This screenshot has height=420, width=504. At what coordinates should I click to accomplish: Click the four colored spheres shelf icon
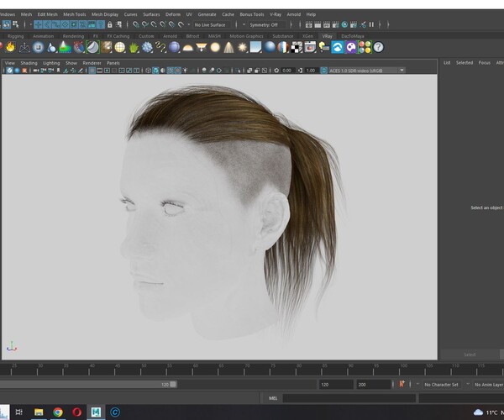tap(365, 47)
